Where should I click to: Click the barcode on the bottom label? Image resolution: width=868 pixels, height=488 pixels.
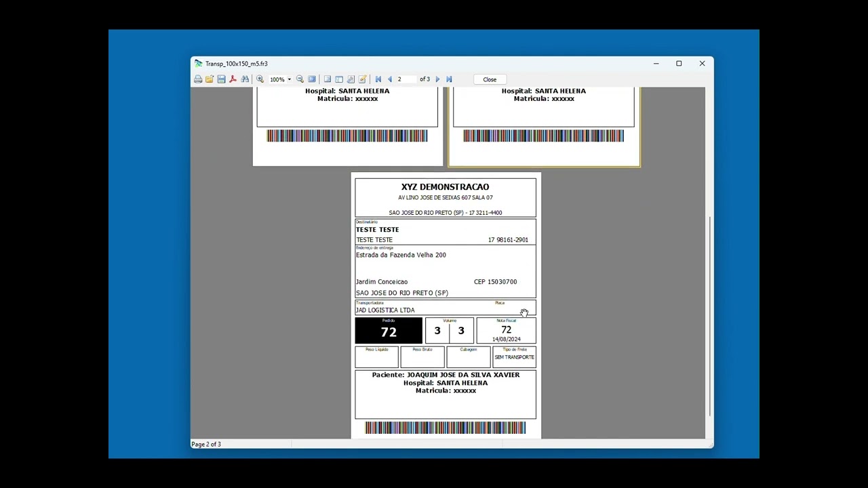coord(445,428)
